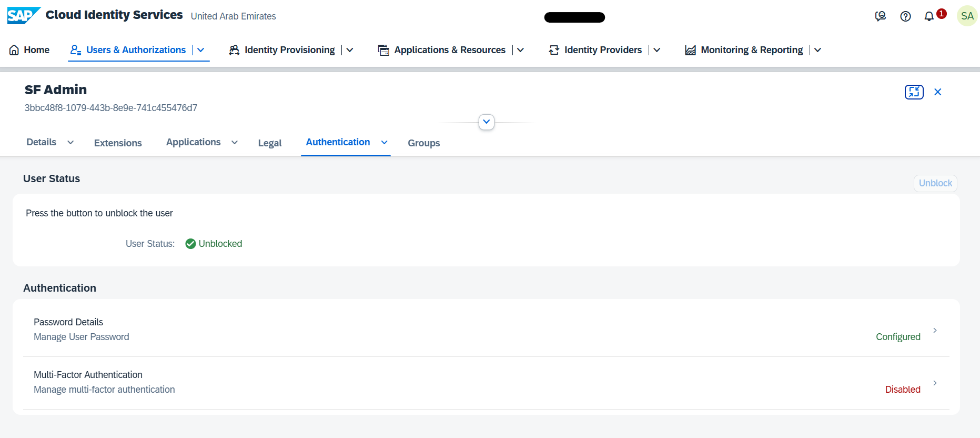Image resolution: width=980 pixels, height=438 pixels.
Task: Open the feedback conversation icon in header
Action: 880,16
